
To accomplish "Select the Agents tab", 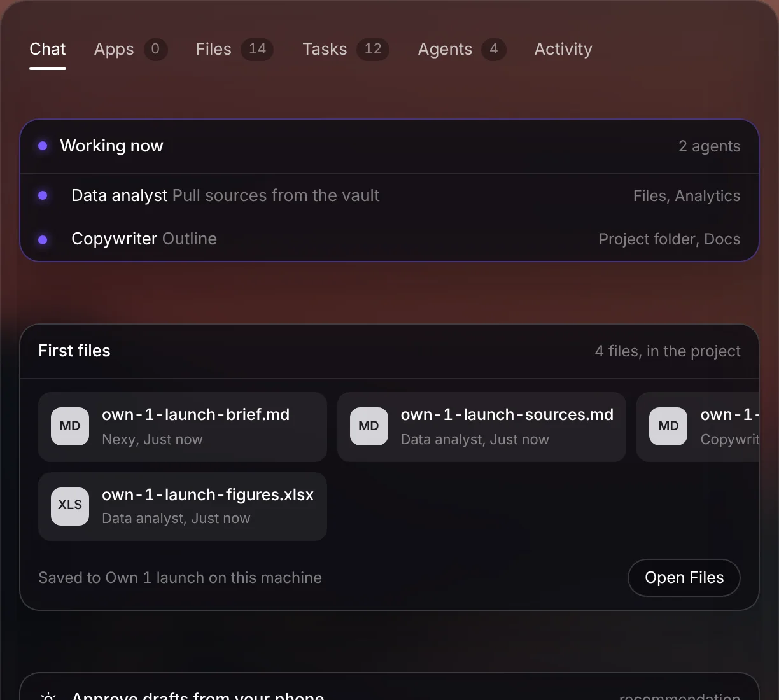I will [462, 49].
